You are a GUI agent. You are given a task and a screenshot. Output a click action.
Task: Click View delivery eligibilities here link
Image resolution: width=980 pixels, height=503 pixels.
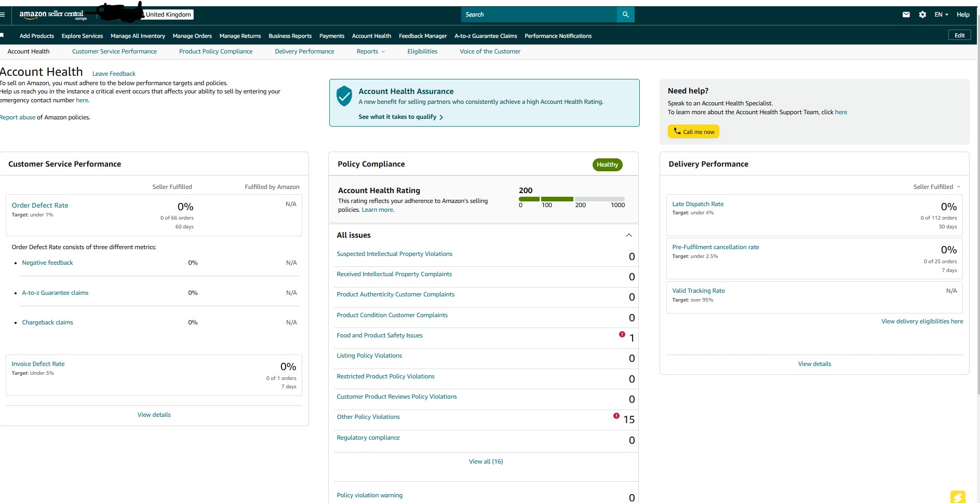pos(922,321)
